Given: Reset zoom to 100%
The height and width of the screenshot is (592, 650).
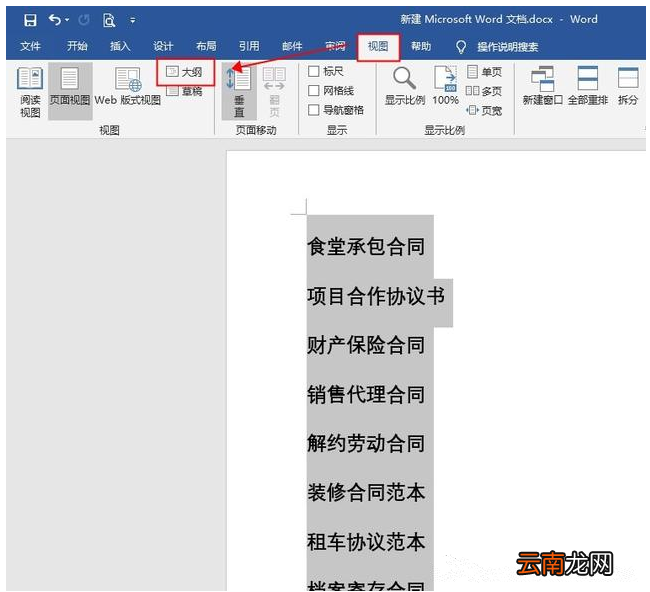Looking at the screenshot, I should click(446, 86).
